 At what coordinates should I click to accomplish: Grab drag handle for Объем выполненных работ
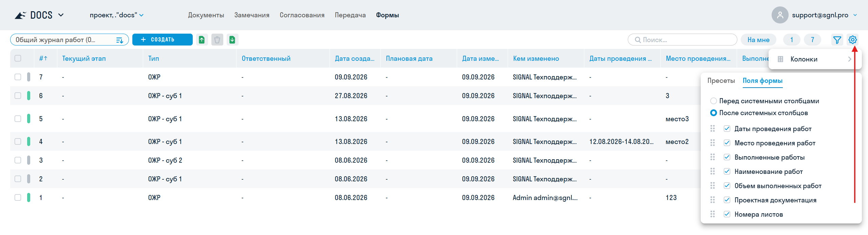click(x=713, y=186)
